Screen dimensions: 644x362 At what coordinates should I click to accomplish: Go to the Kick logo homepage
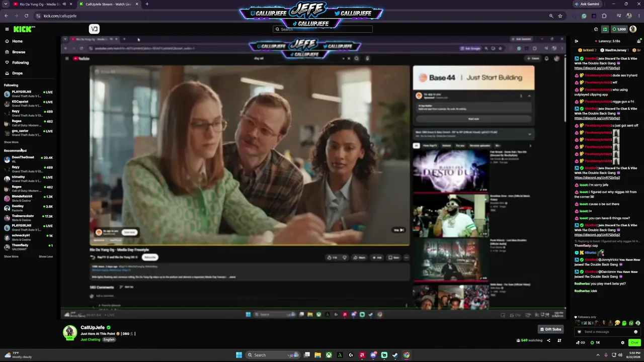23,29
